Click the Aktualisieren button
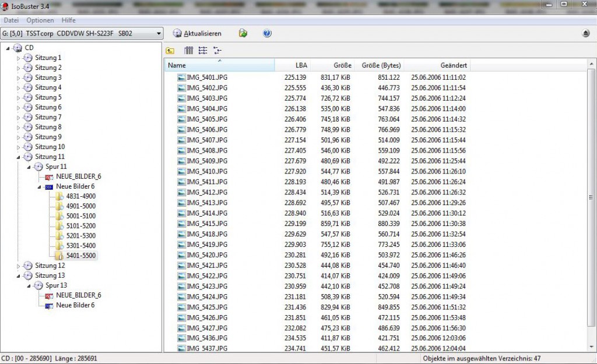Viewport: 597px width, 364px height. [x=197, y=33]
